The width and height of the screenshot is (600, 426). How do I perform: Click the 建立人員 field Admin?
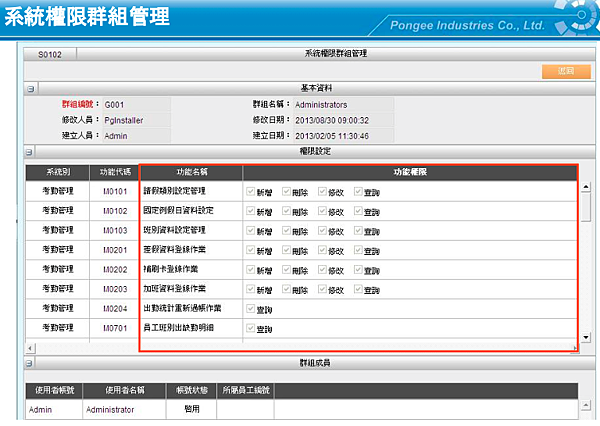click(137, 136)
